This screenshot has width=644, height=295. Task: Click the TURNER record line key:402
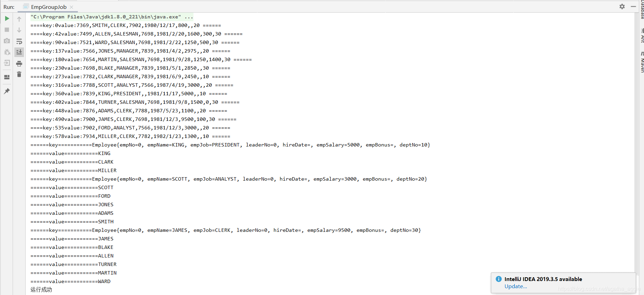click(x=135, y=102)
